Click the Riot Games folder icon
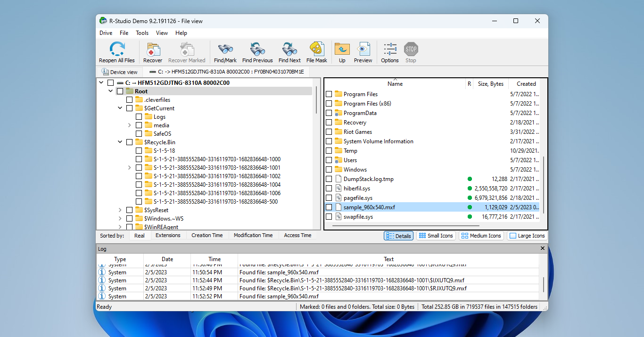 point(339,132)
